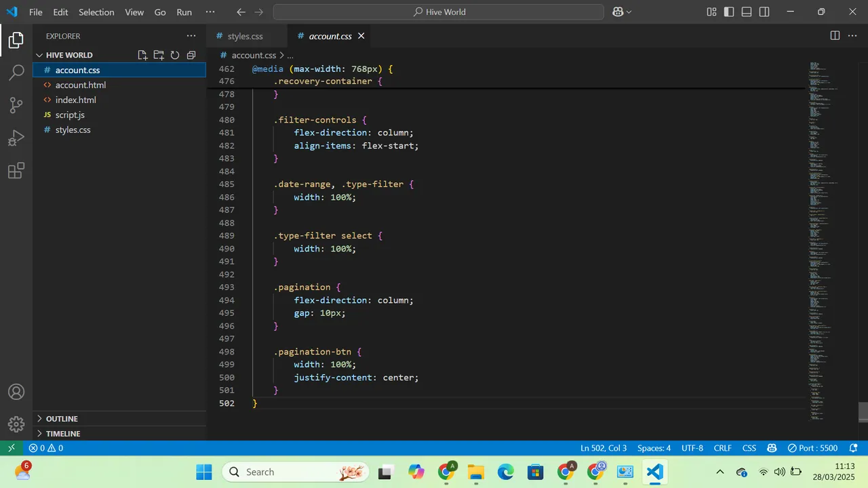Click the New Folder icon in Explorer
Viewport: 868px width, 488px height.
pos(159,55)
